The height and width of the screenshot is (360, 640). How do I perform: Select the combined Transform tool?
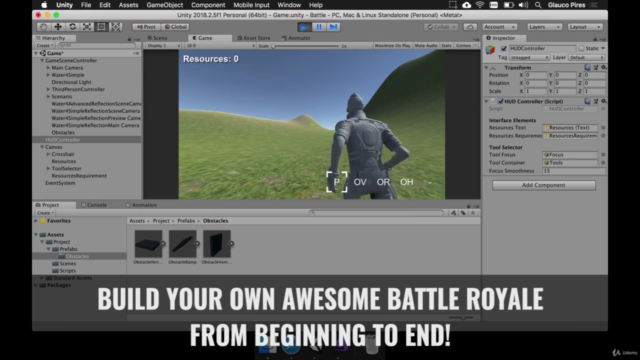click(x=116, y=27)
